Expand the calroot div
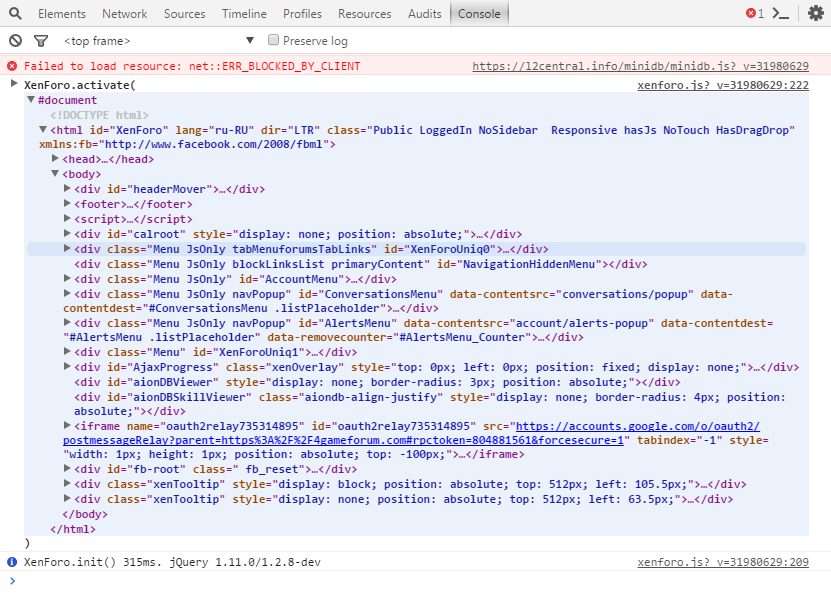Image resolution: width=831 pixels, height=602 pixels. (x=67, y=233)
